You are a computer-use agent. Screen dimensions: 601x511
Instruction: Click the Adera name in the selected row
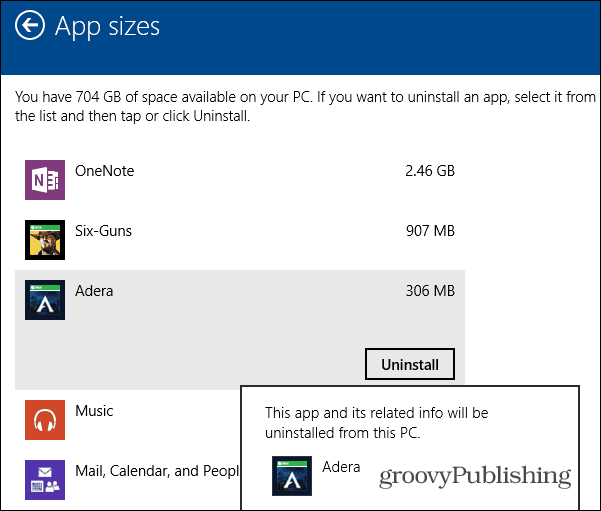pos(94,291)
